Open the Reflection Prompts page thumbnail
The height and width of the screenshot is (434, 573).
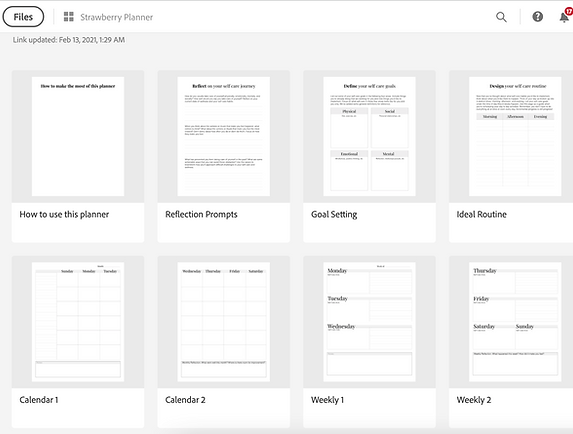pyautogui.click(x=224, y=136)
